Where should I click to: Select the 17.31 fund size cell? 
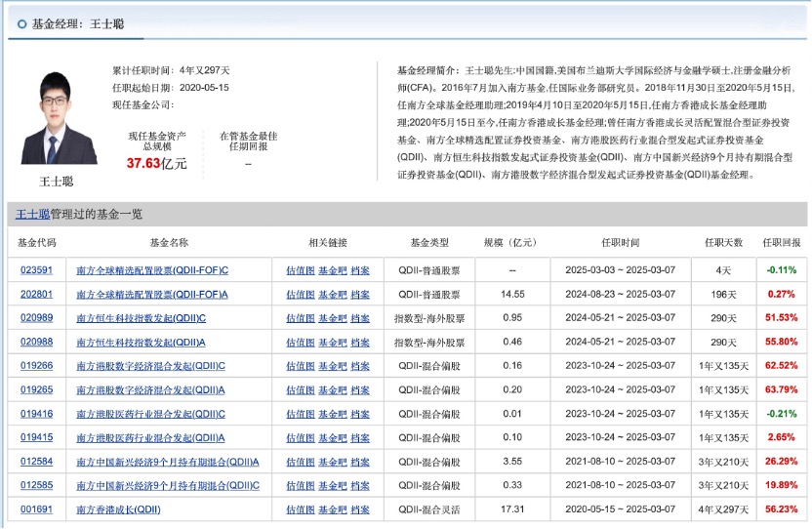coord(512,509)
